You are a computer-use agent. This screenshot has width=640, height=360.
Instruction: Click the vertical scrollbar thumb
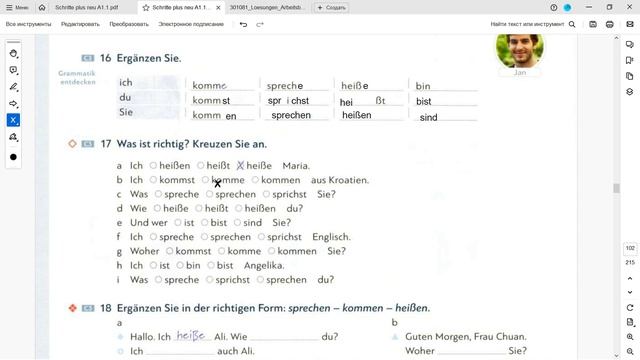click(x=616, y=188)
